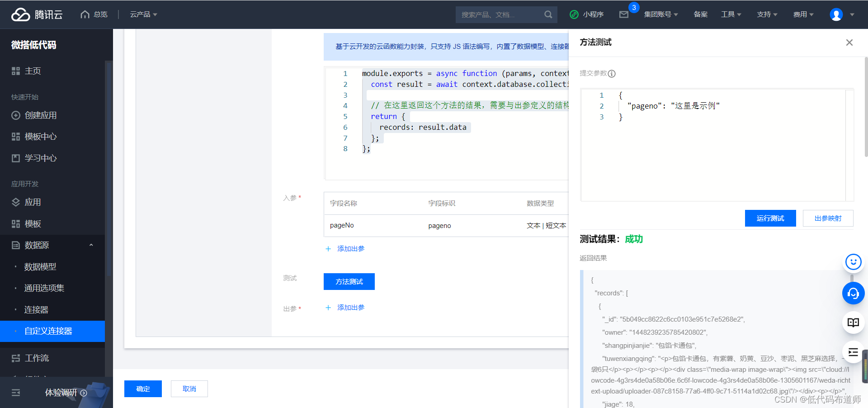Click the 工作流 sidebar icon
The height and width of the screenshot is (408, 868).
pos(16,358)
